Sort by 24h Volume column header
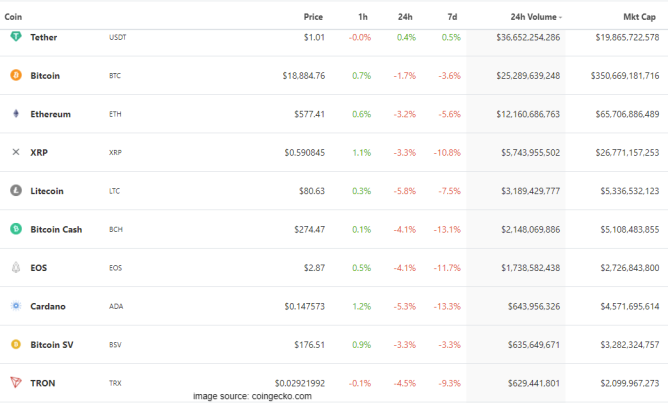 coord(536,17)
